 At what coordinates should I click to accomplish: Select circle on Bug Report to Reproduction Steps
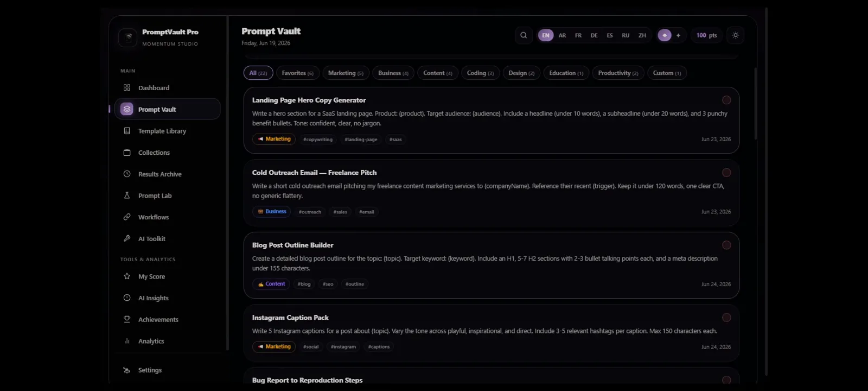pyautogui.click(x=726, y=380)
